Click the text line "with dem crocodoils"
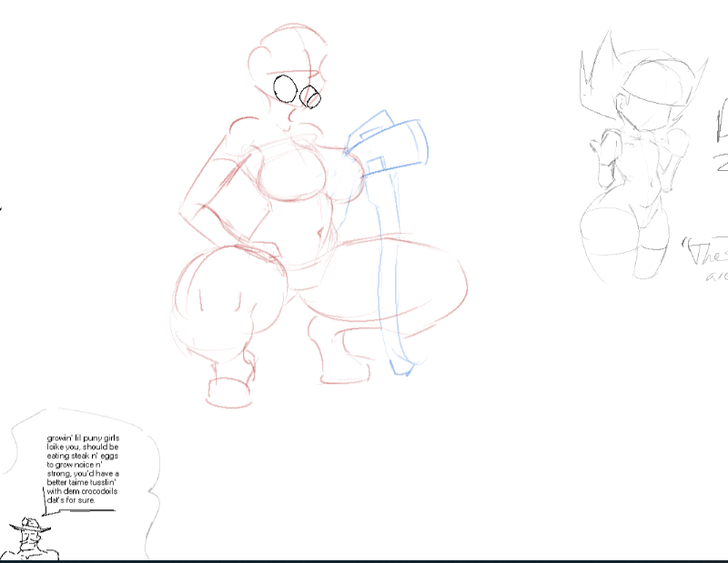 click(82, 491)
